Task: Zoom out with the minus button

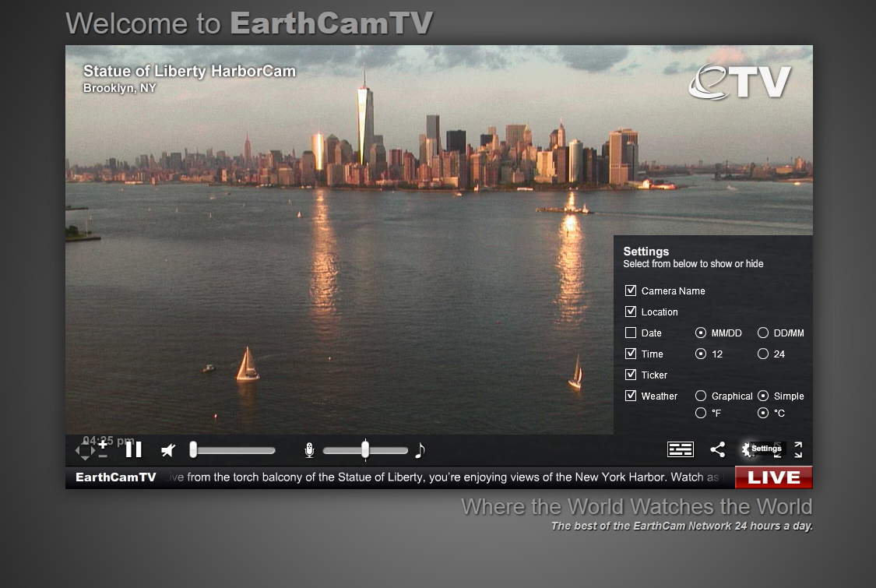Action: [x=103, y=456]
